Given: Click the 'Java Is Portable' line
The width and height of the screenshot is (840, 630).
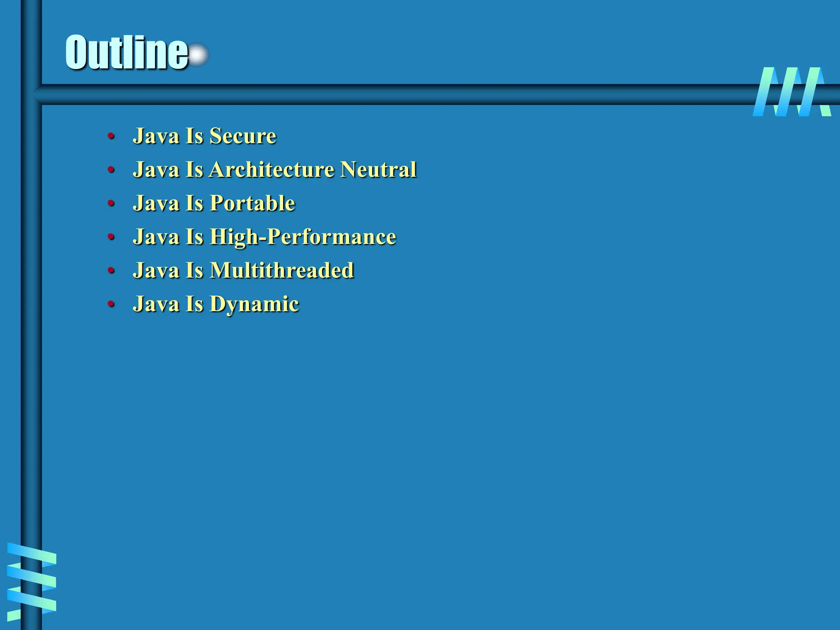Looking at the screenshot, I should pos(214,203).
